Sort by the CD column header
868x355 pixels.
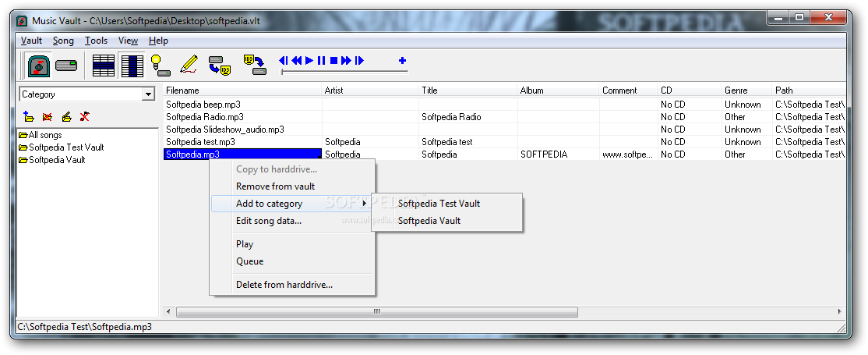[x=690, y=91]
